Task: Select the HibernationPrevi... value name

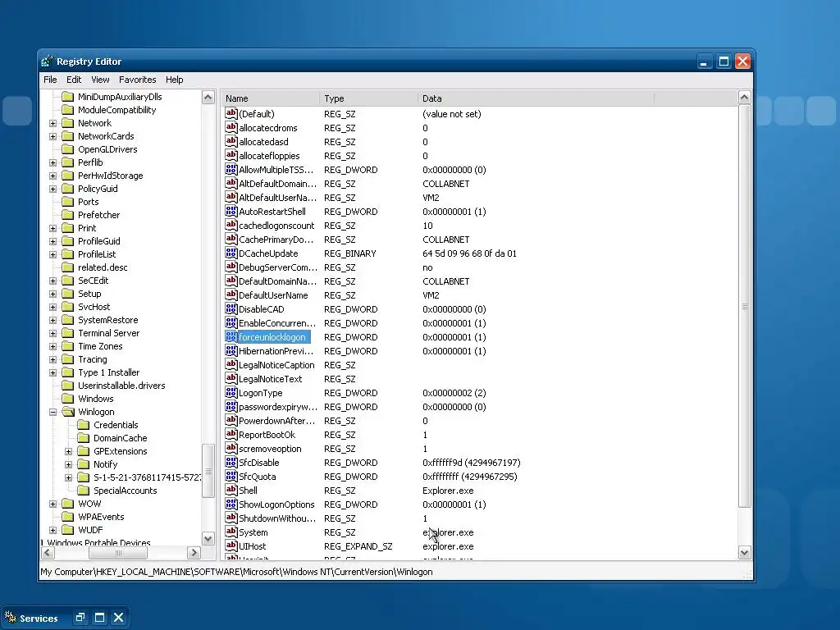Action: tap(276, 351)
